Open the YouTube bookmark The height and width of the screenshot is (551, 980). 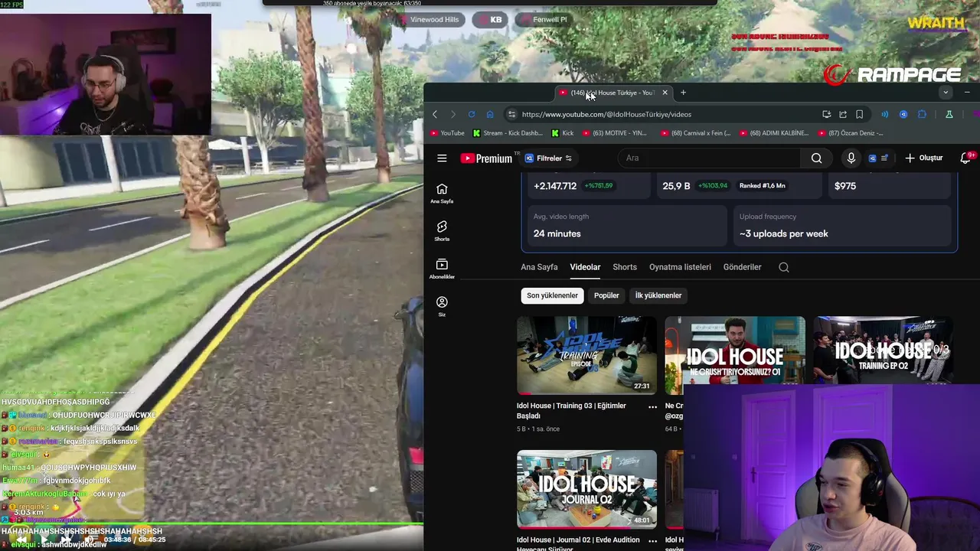tap(447, 133)
